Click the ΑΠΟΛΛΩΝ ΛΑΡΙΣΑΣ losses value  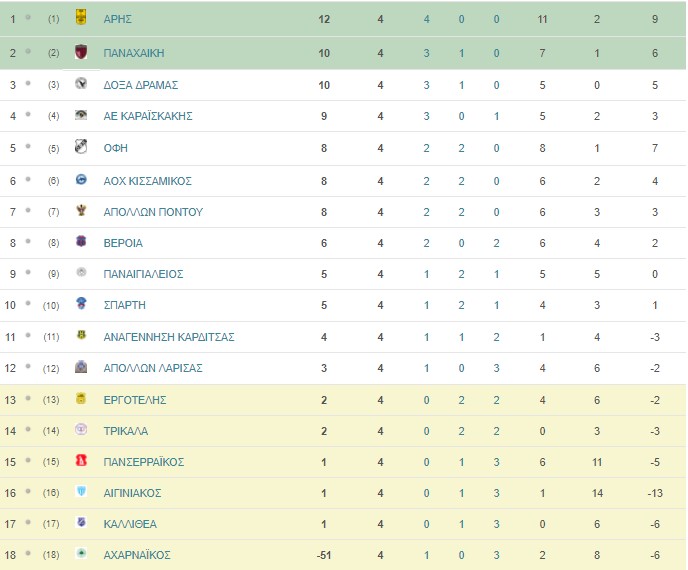tap(496, 368)
